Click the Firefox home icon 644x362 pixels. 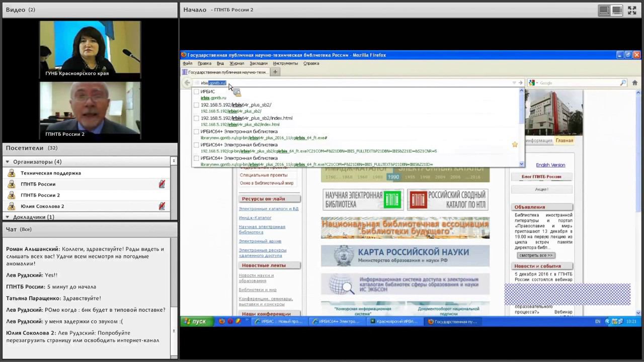[x=634, y=83]
